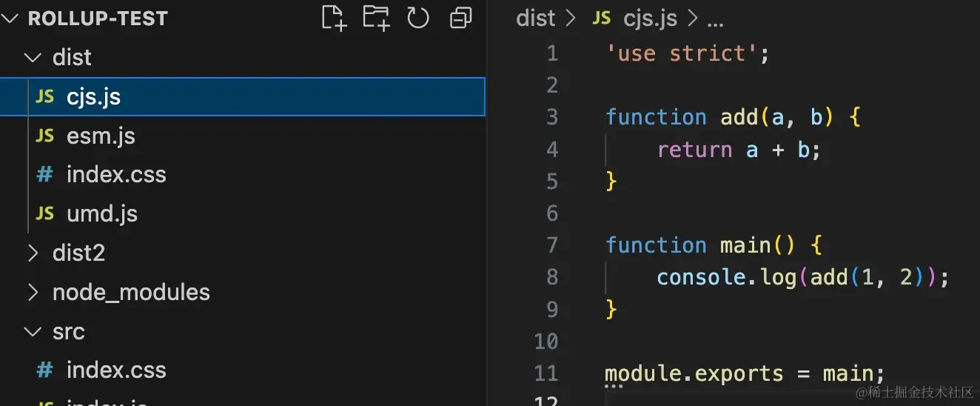Click the New File icon in explorer header
The height and width of the screenshot is (406, 980).
click(x=334, y=18)
